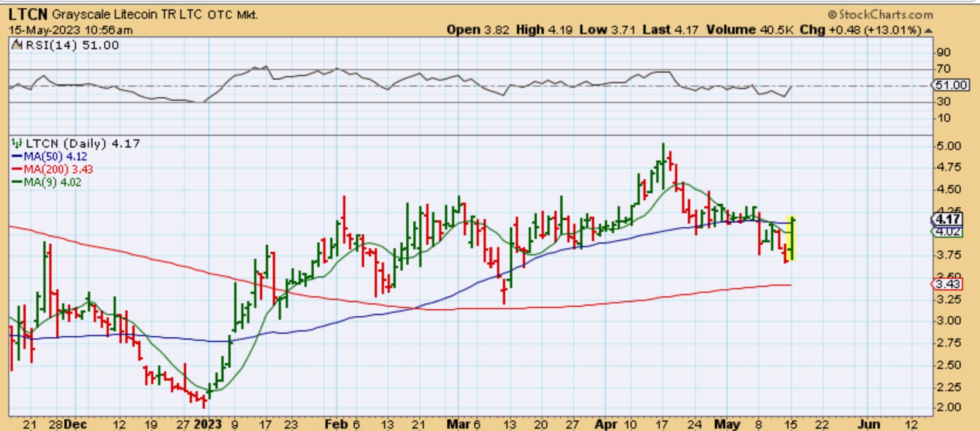Click the boxed 4.17 last-price tag on the price axis
This screenshot has height=431, width=980.
[x=947, y=220]
